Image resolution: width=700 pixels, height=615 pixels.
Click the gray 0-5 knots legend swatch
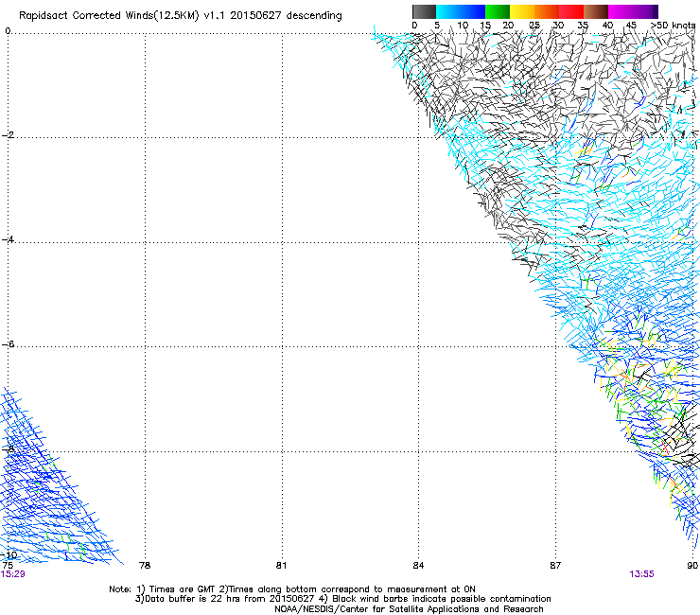(x=424, y=11)
